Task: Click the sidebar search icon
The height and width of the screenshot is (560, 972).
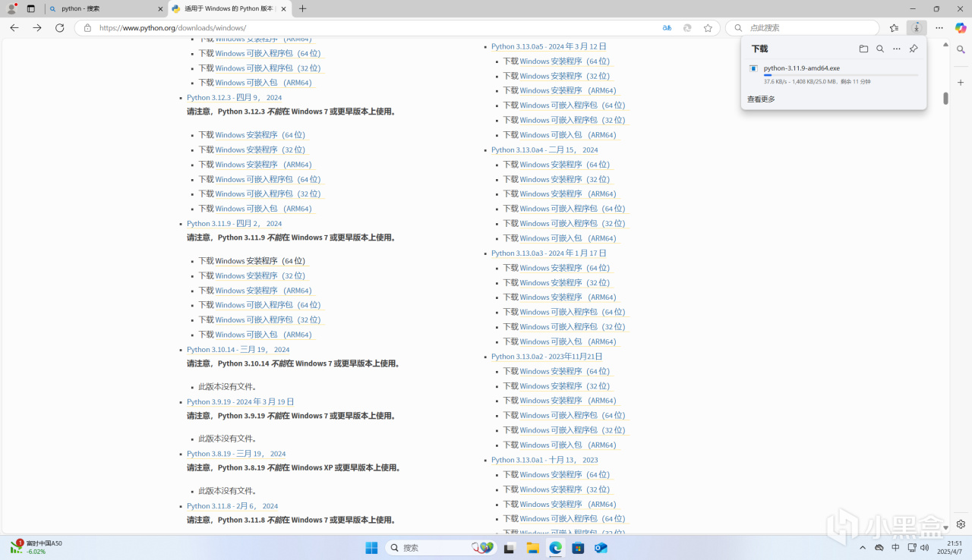Action: pos(961,50)
